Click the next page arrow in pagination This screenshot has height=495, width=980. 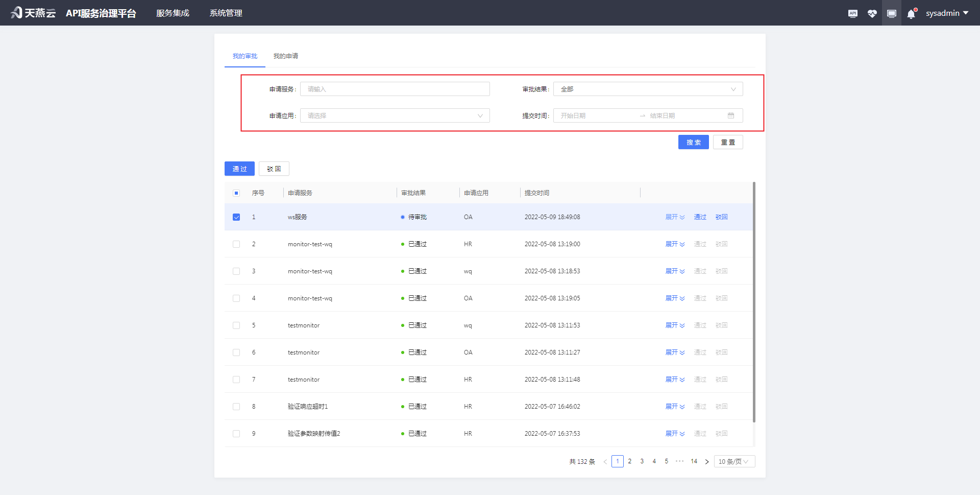point(707,461)
